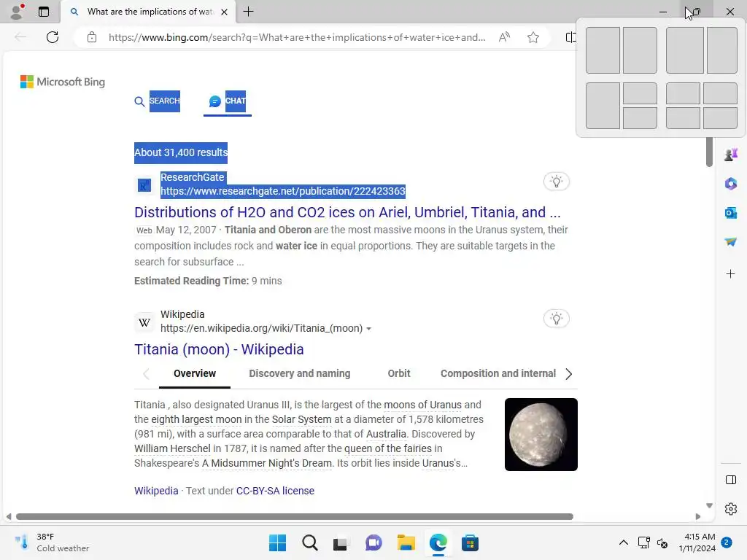Select the Overview tab

point(194,374)
